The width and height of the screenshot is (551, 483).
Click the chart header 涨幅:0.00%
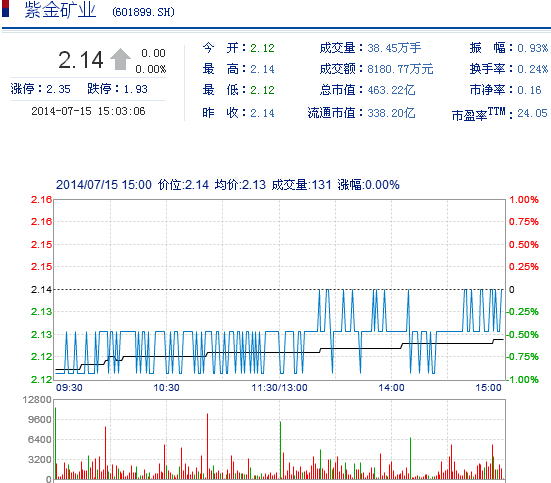click(369, 185)
